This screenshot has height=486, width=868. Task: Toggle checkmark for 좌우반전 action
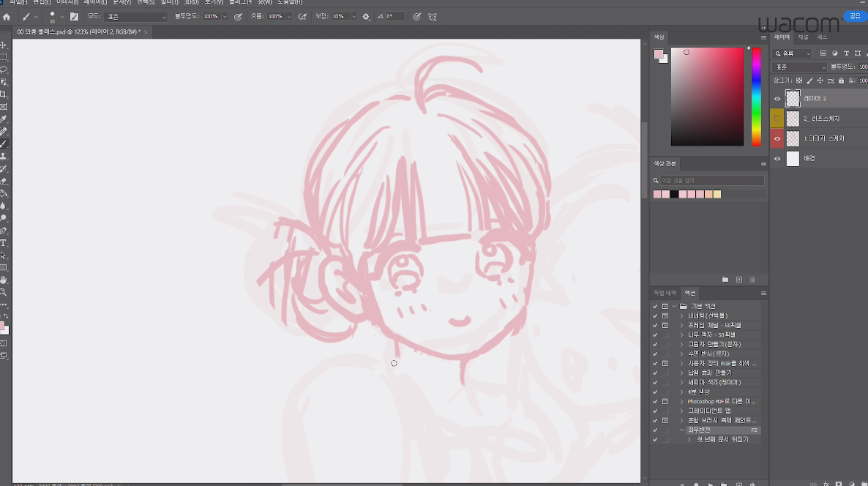[655, 430]
